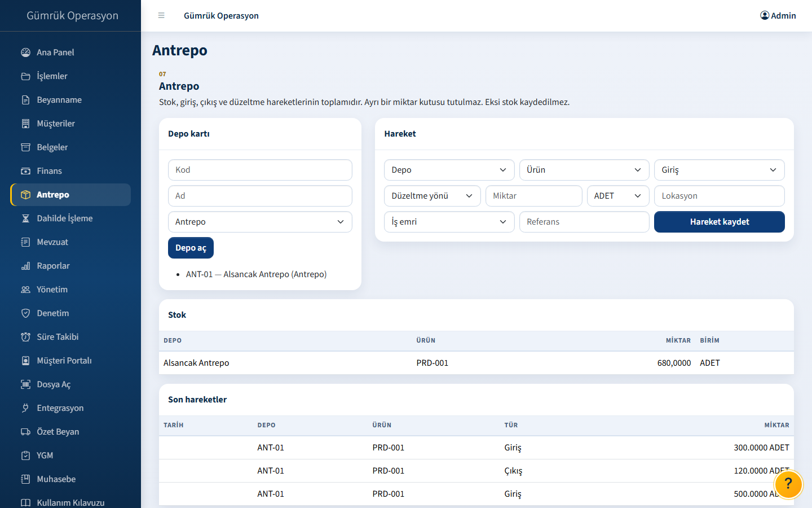Open the Admin user menu

click(x=778, y=16)
